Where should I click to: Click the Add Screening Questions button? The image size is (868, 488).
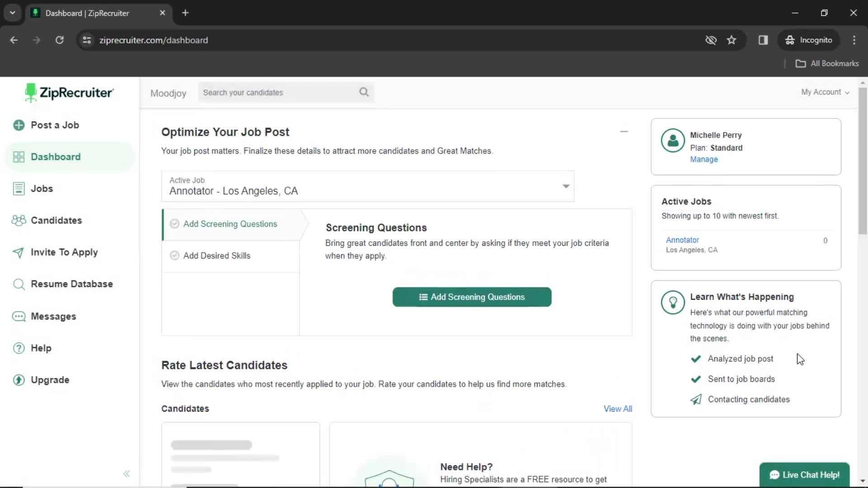click(472, 297)
